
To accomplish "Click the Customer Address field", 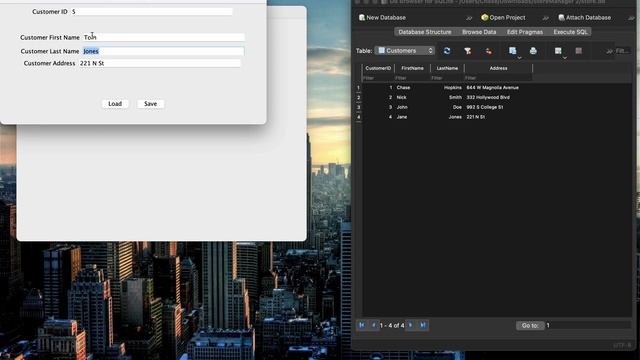I will 160,63.
